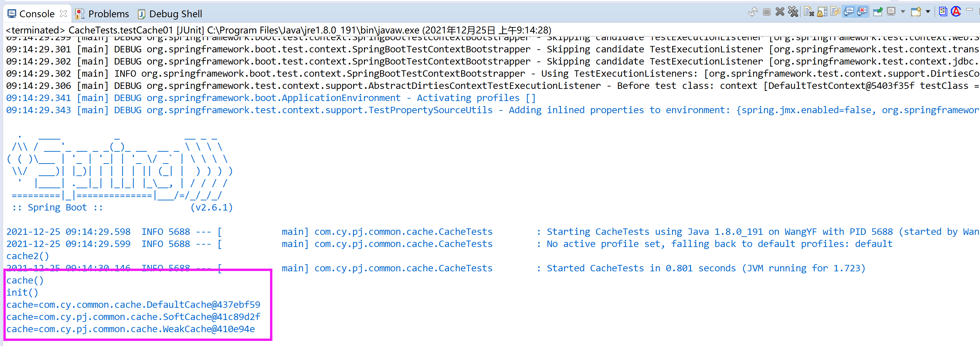980x346 pixels.
Task: Switch to the Problems tab
Action: coord(103,13)
